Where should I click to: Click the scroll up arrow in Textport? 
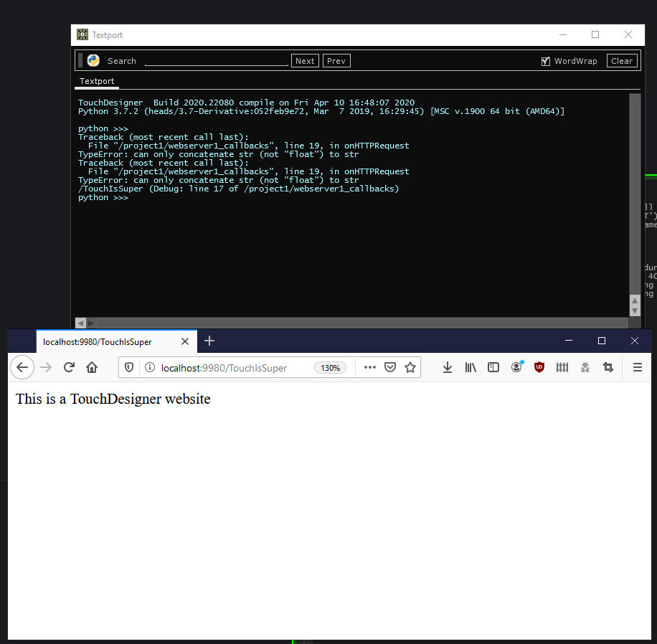635,300
